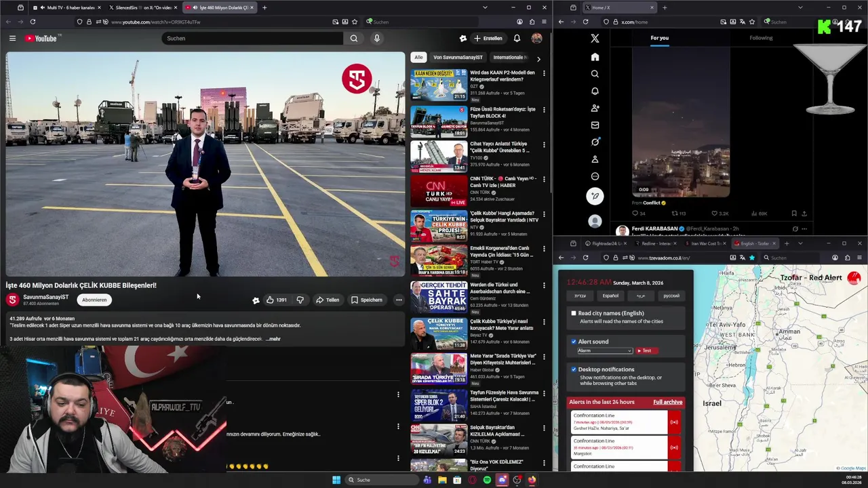Reply to the Conflict post (34)

(x=637, y=213)
